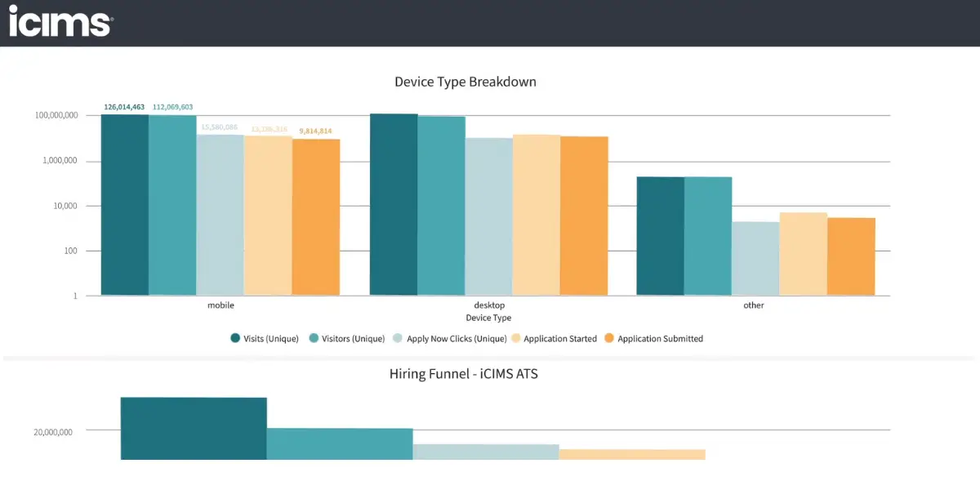
Task: Click the mobile axis category label
Action: [220, 305]
